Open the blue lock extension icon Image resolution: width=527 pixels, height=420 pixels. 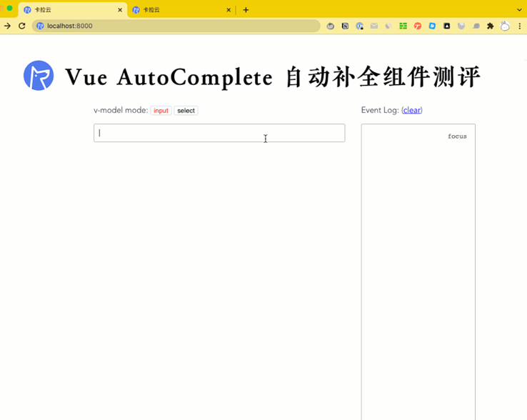tap(360, 26)
